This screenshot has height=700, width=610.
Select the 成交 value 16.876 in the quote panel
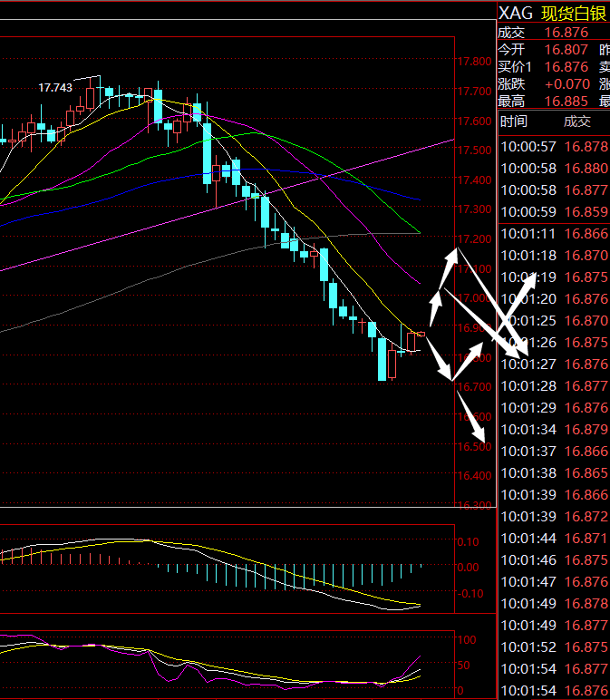point(566,33)
